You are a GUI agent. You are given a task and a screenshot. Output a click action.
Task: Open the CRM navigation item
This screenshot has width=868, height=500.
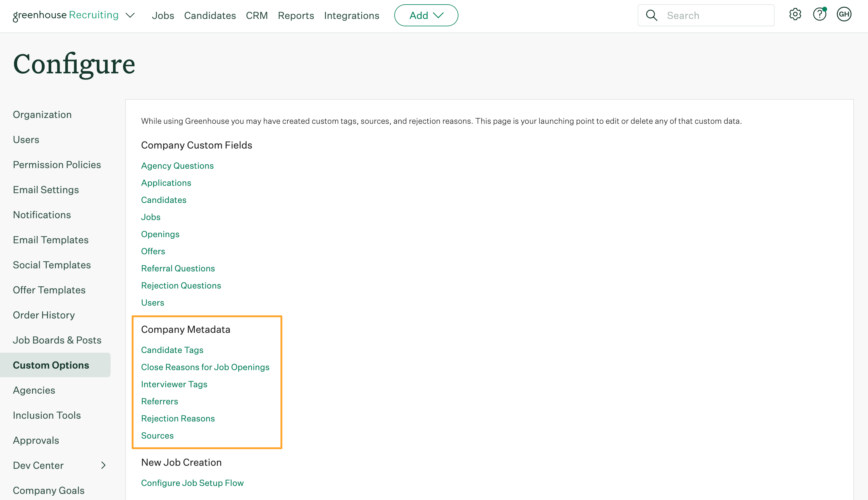click(257, 16)
